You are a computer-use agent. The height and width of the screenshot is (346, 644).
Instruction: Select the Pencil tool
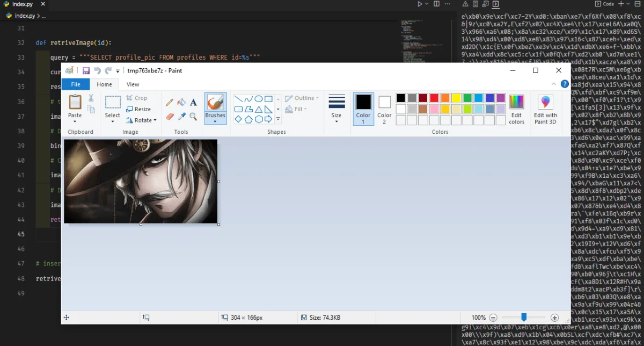click(x=170, y=101)
